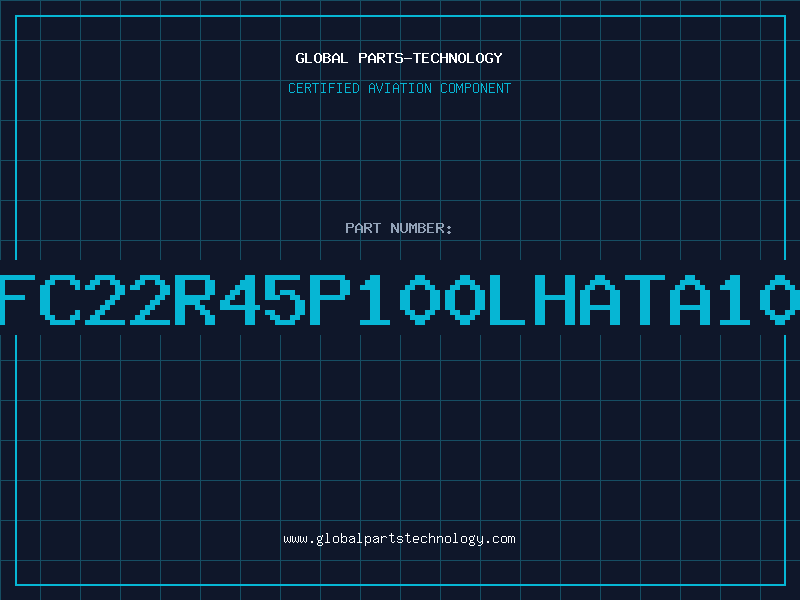
Task: Click the GLOBAL PARTS-TECHNOLOGY title
Action: pyautogui.click(x=399, y=58)
